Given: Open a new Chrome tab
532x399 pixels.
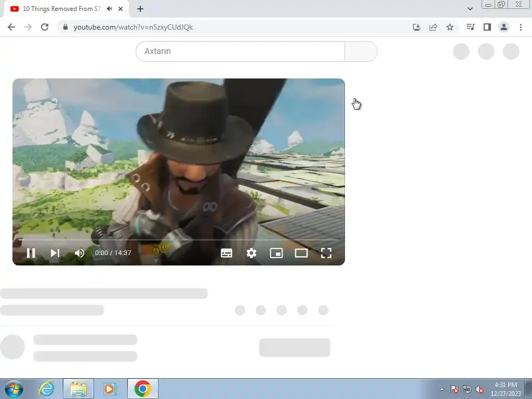Looking at the screenshot, I should 140,9.
